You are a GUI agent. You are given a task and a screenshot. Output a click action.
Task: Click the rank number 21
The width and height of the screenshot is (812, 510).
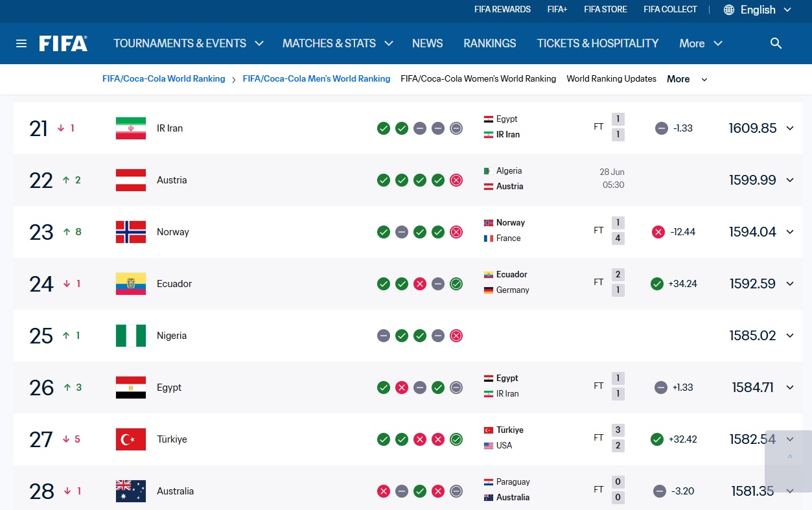pyautogui.click(x=39, y=128)
